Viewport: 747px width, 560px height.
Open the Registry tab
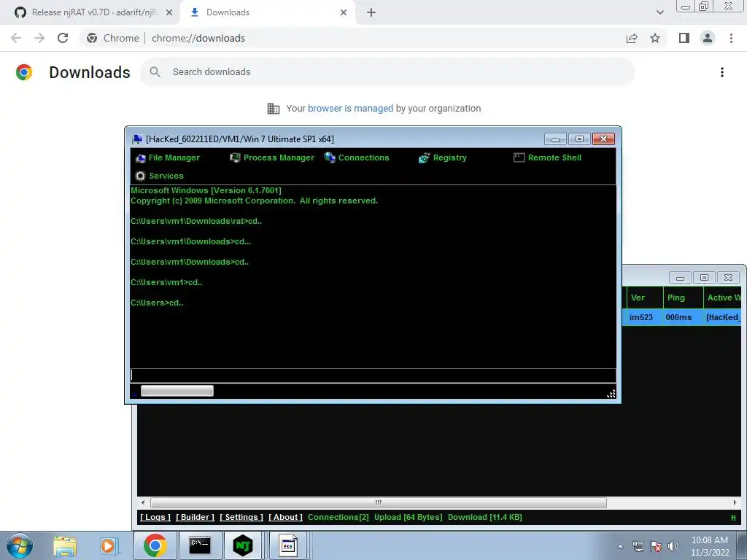click(443, 157)
